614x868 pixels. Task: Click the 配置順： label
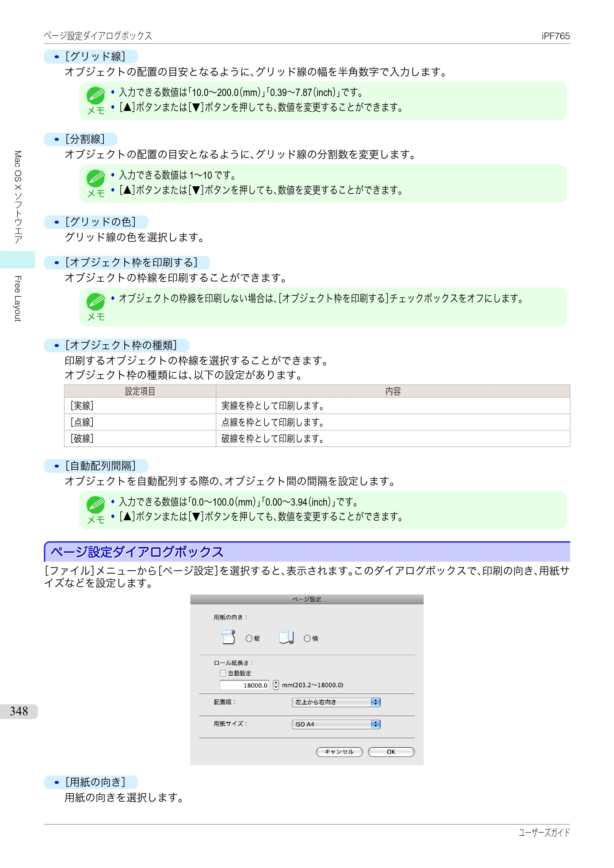click(x=225, y=702)
